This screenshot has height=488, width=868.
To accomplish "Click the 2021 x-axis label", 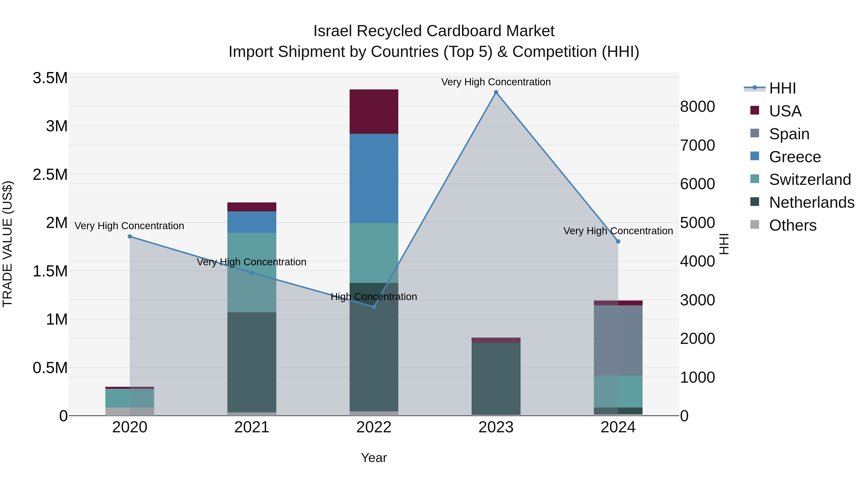I will click(252, 427).
